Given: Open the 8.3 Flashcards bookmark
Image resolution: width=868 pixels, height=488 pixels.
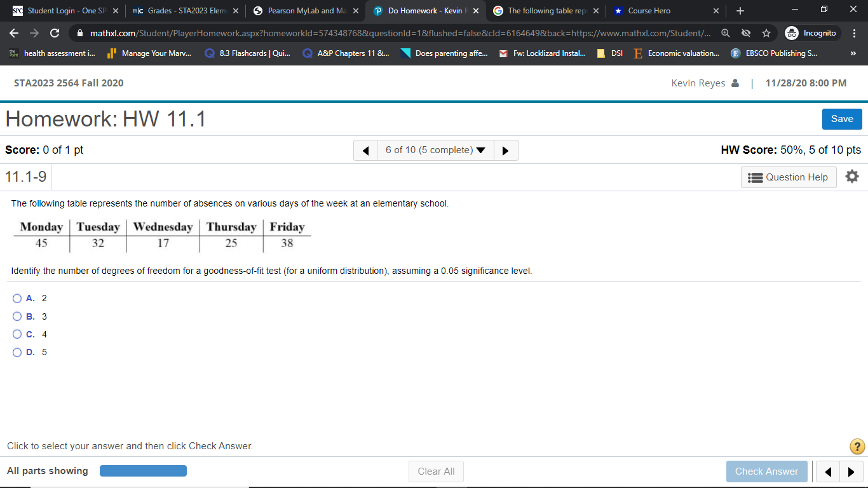Looking at the screenshot, I should click(x=247, y=53).
